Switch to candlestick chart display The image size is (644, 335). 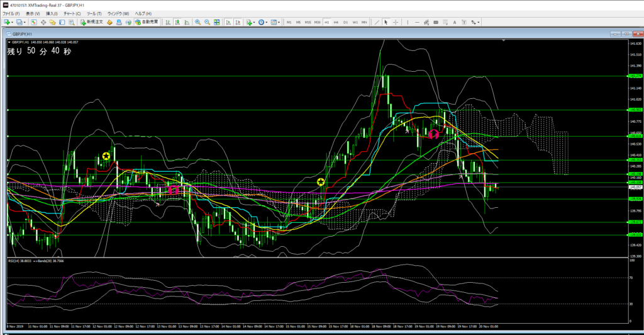coord(177,22)
